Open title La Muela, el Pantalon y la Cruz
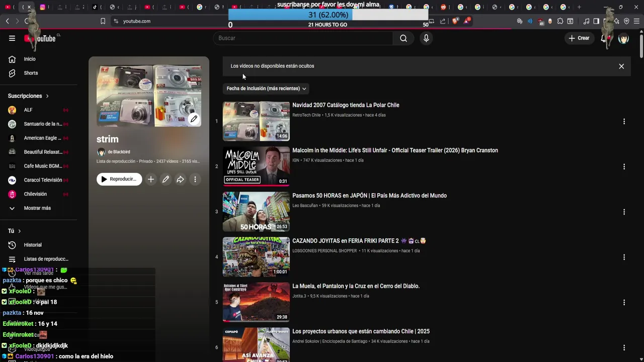 356,286
